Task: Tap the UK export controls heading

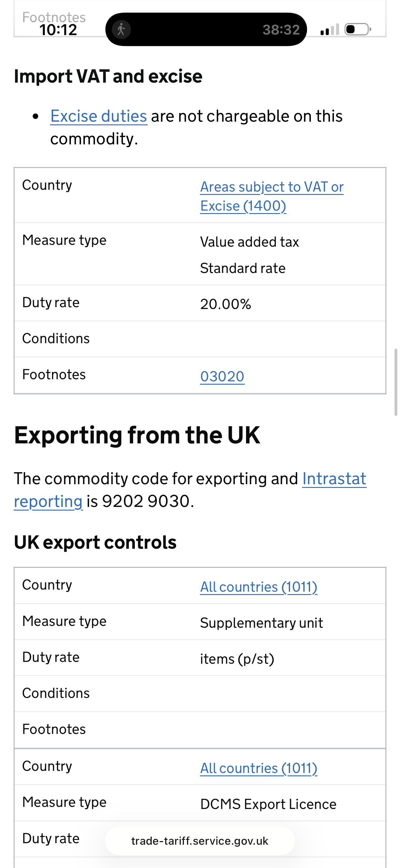Action: pyautogui.click(x=95, y=542)
